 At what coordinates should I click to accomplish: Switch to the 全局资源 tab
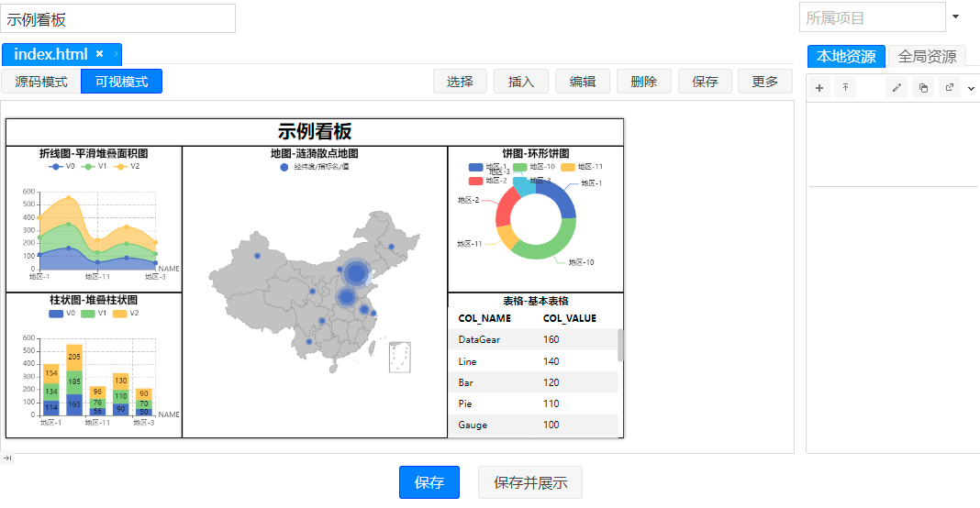coord(927,56)
